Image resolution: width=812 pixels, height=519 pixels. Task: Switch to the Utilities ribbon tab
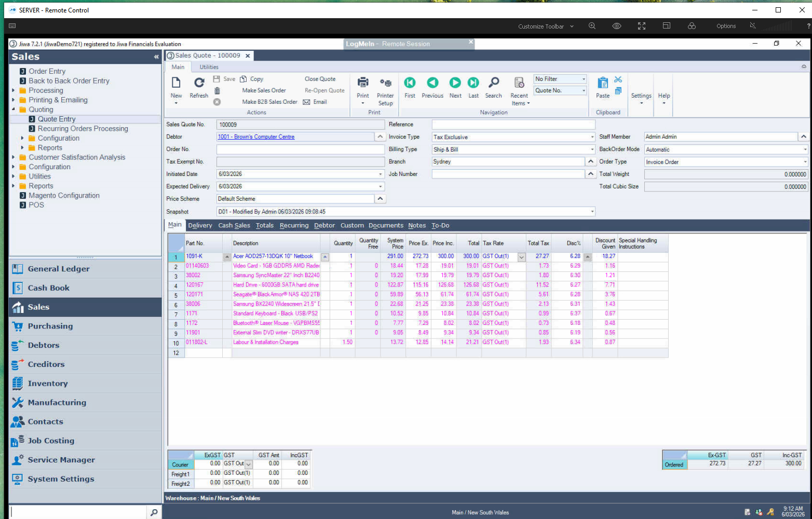tap(209, 67)
